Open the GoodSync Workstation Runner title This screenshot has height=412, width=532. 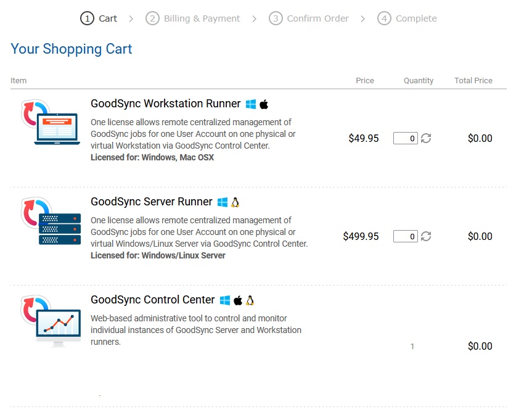[x=165, y=104]
